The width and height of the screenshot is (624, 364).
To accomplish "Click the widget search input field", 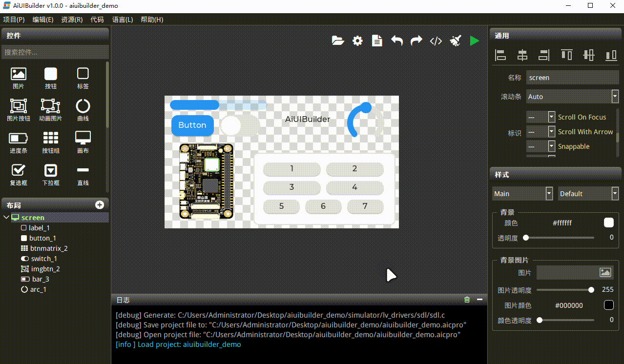I will [x=55, y=52].
